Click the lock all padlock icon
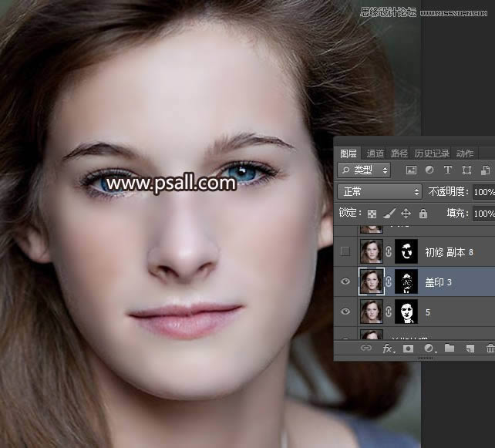The height and width of the screenshot is (448, 495). tap(423, 214)
